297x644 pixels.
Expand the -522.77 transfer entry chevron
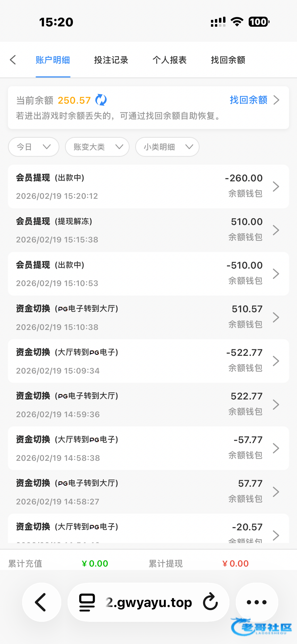(x=276, y=361)
